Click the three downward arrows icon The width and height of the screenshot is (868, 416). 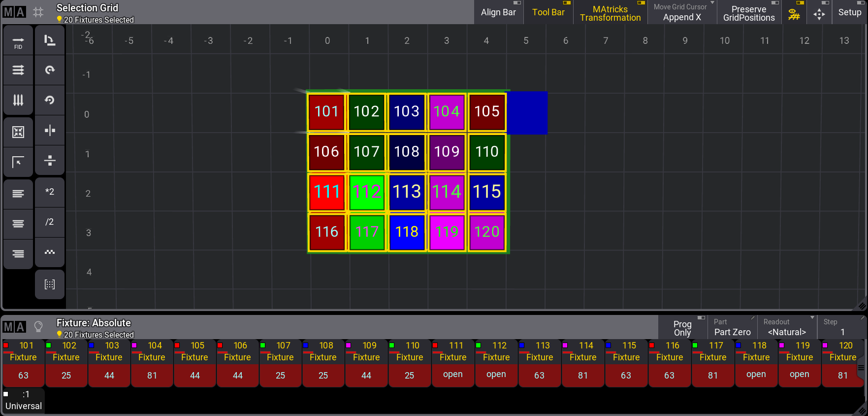[18, 100]
